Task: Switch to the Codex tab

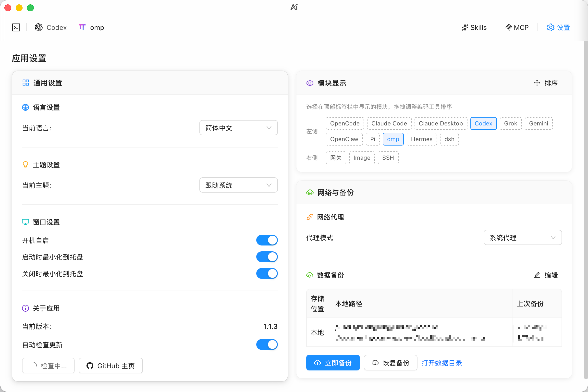Action: click(x=51, y=27)
